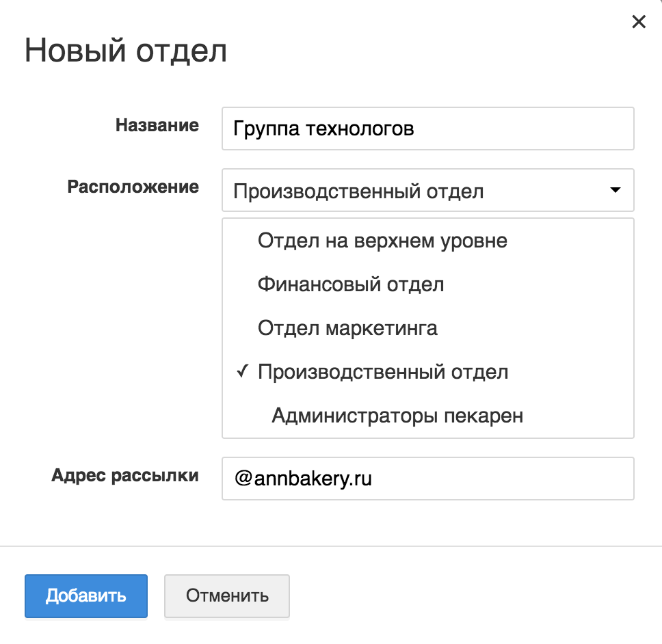Click the Новый отдел dialog heading

coord(126,52)
